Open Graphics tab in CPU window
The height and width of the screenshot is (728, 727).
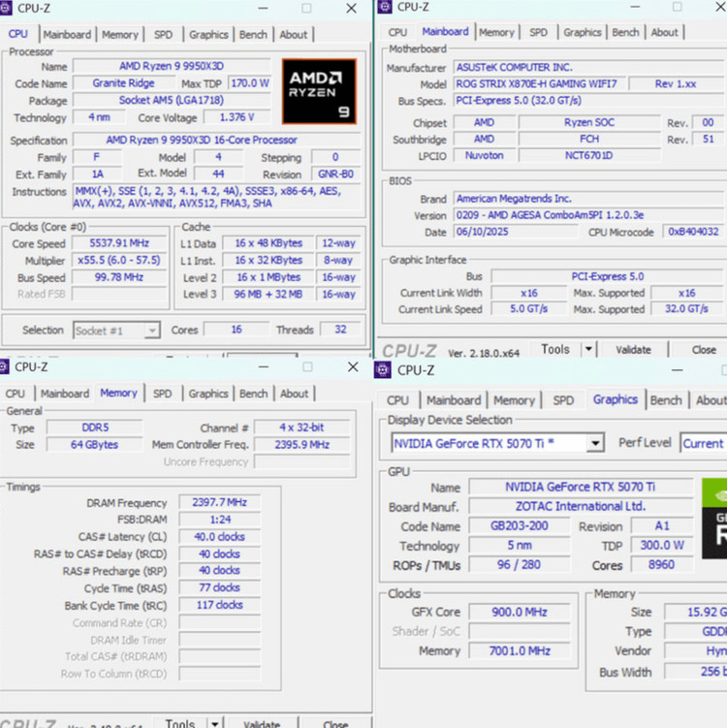(208, 35)
